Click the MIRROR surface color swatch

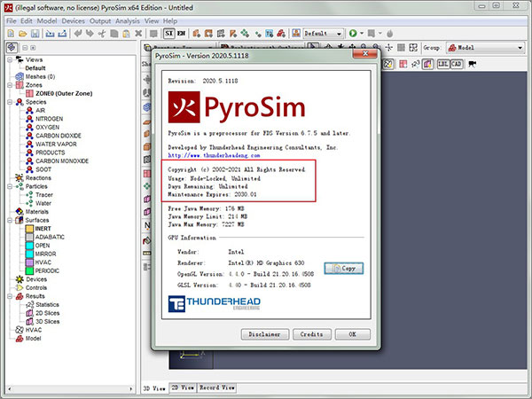29,253
